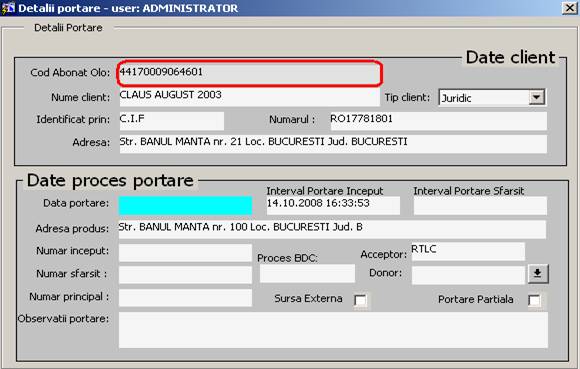Screen dimensions: 580x369
Task: Click the Adresa produs field
Action: click(x=332, y=230)
